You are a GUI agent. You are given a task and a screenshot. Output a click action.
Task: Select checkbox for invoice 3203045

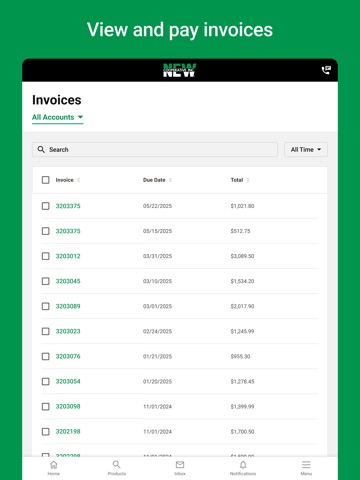pos(46,281)
